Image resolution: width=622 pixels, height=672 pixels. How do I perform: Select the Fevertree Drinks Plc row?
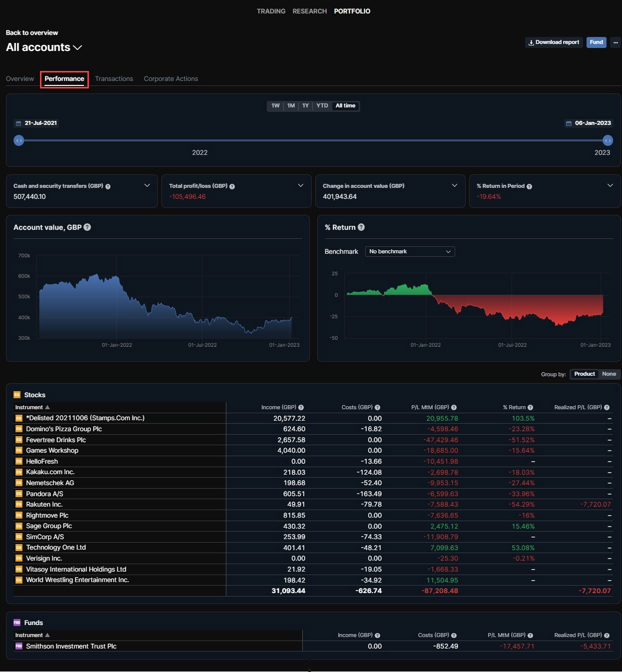(56, 440)
